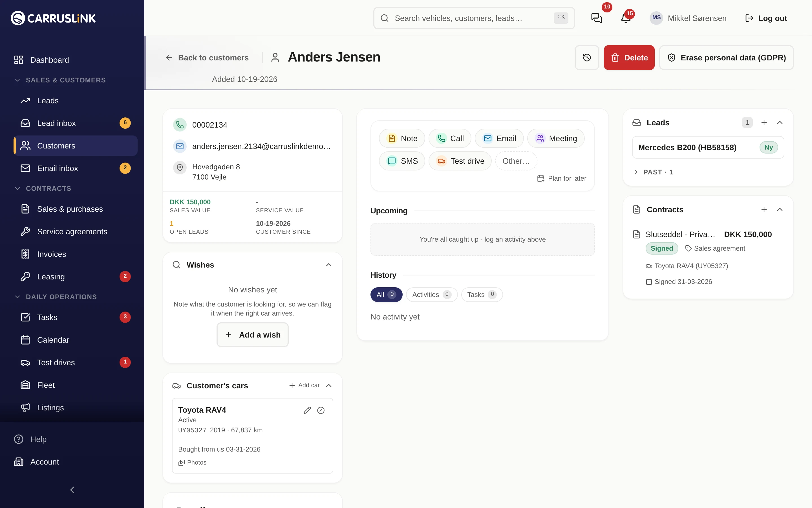Viewport: 812px width, 508px height.
Task: Switch to the Activities history filter
Action: coord(432,295)
